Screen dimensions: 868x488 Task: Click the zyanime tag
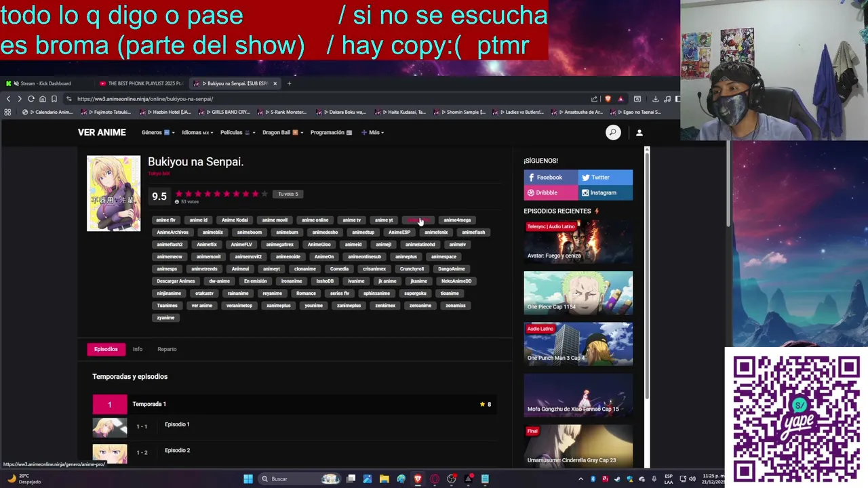pos(165,318)
